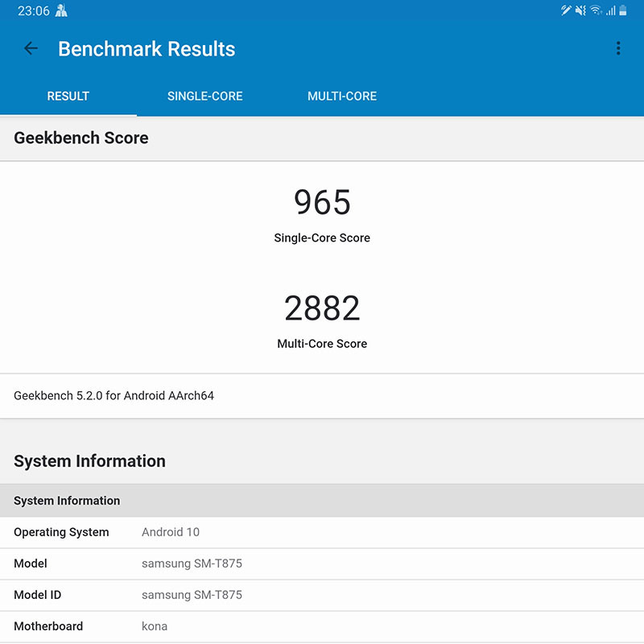
Task: Select the 965 single-core score value
Action: (323, 202)
